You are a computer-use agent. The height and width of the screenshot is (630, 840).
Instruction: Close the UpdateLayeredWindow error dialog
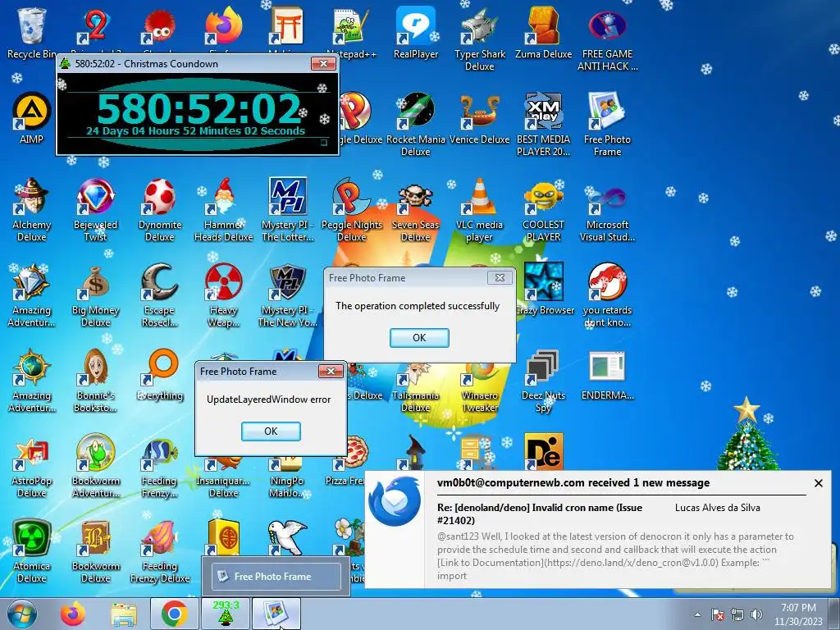331,372
